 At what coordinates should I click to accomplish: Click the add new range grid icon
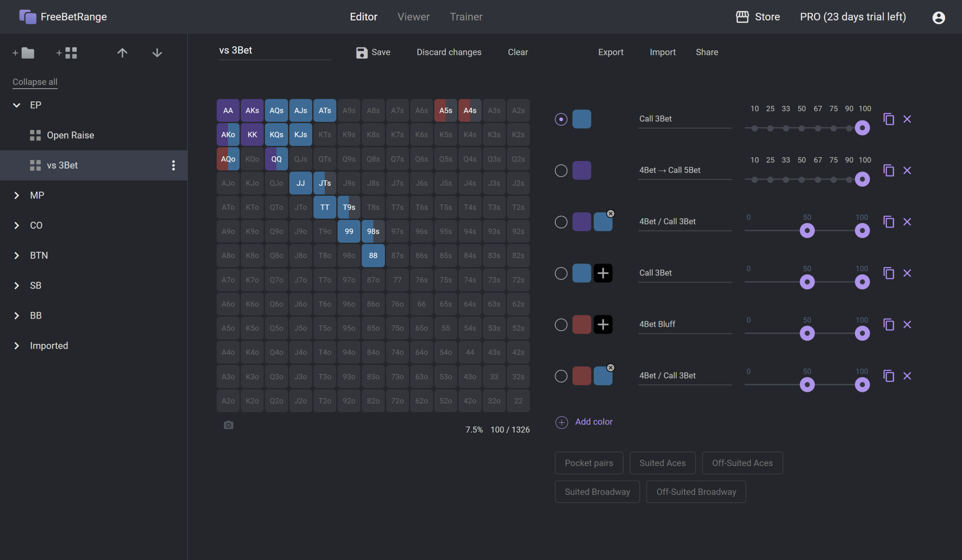click(67, 53)
